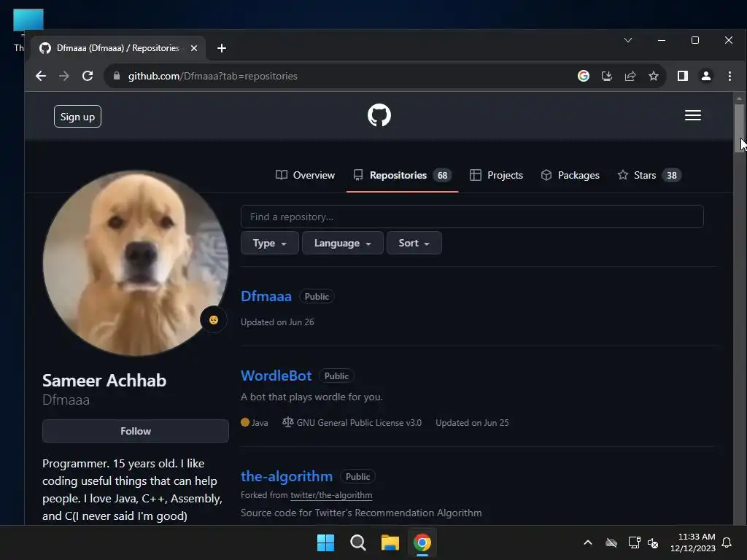Click the page vertical scrollbar thumb
This screenshot has height=560, width=747.
(740, 128)
